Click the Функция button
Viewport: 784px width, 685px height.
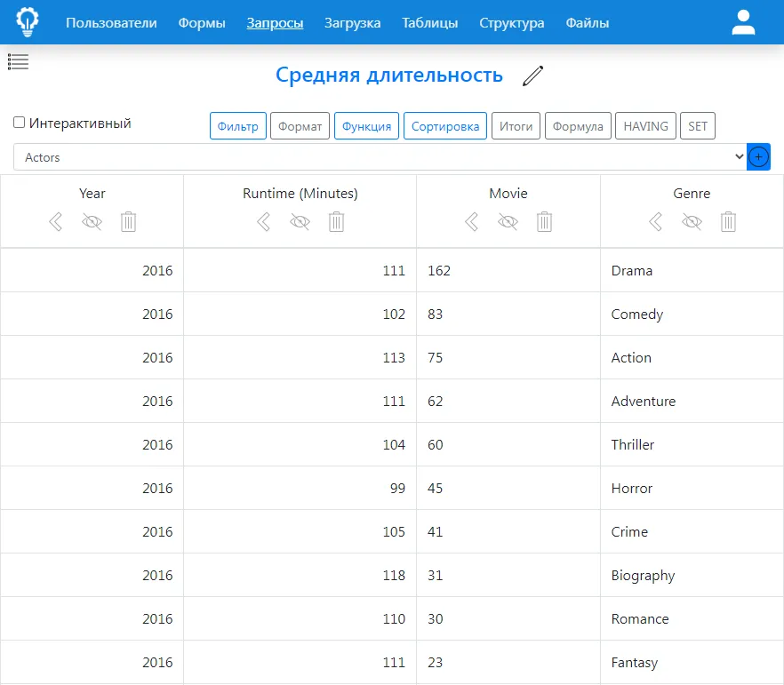click(366, 126)
